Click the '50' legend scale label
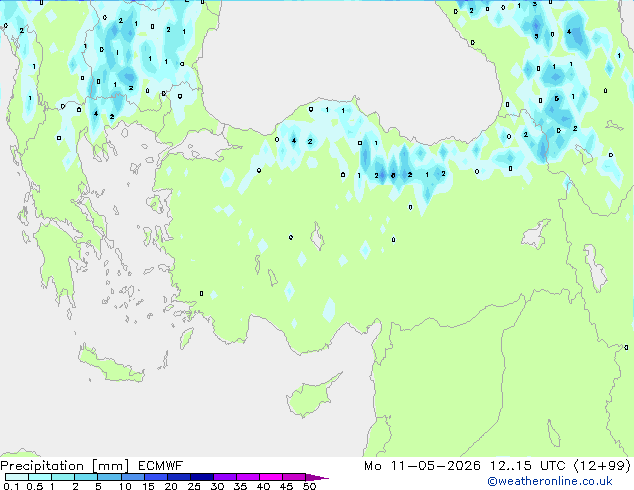The image size is (634, 490). pyautogui.click(x=309, y=486)
